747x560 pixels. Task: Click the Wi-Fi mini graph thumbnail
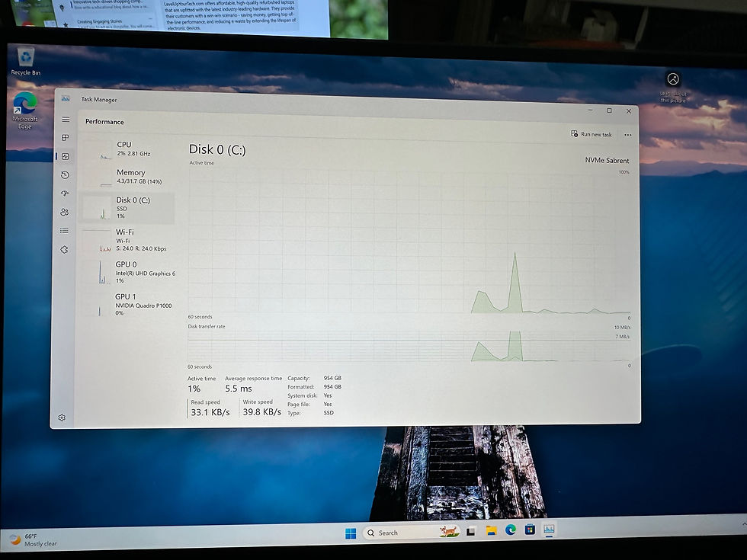98,242
